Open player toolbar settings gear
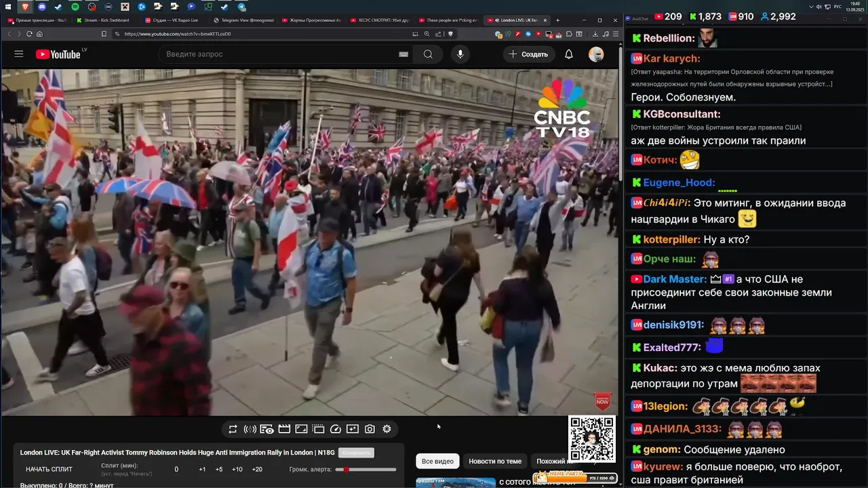Viewport: 868px width, 488px height. tap(387, 429)
